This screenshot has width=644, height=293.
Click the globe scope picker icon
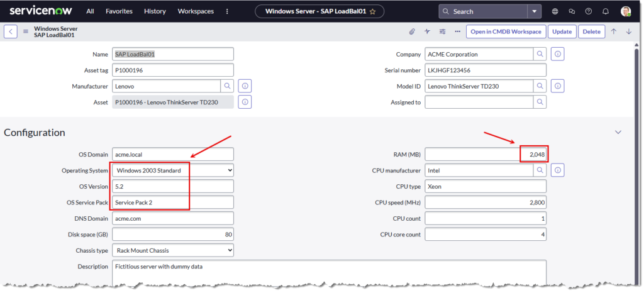click(x=555, y=11)
